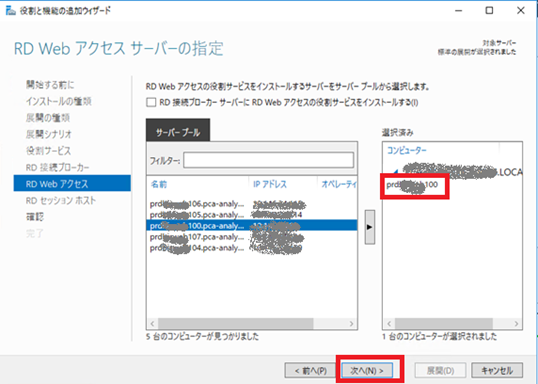This screenshot has height=384, width=538.
Task: Collapse the selected computer tree triangle
Action: pyautogui.click(x=395, y=172)
